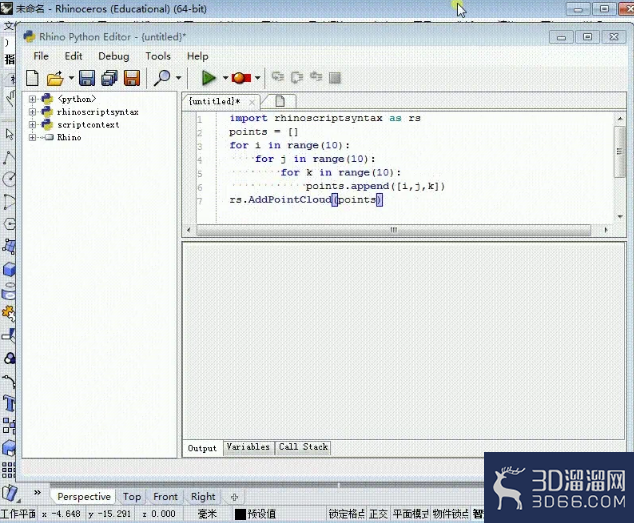Image resolution: width=634 pixels, height=523 pixels.
Task: Switch to the Call Stack tab
Action: (303, 447)
